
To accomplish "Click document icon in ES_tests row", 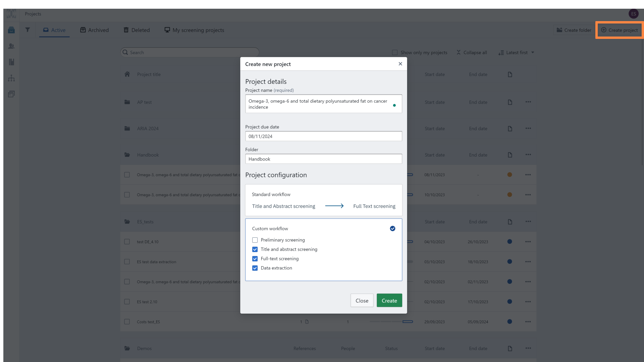I will 510,222.
